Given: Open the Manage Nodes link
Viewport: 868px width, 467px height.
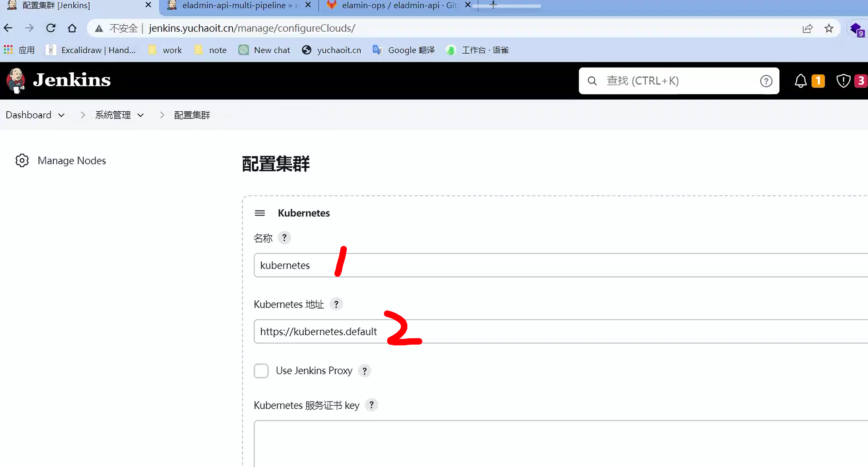Looking at the screenshot, I should [72, 161].
